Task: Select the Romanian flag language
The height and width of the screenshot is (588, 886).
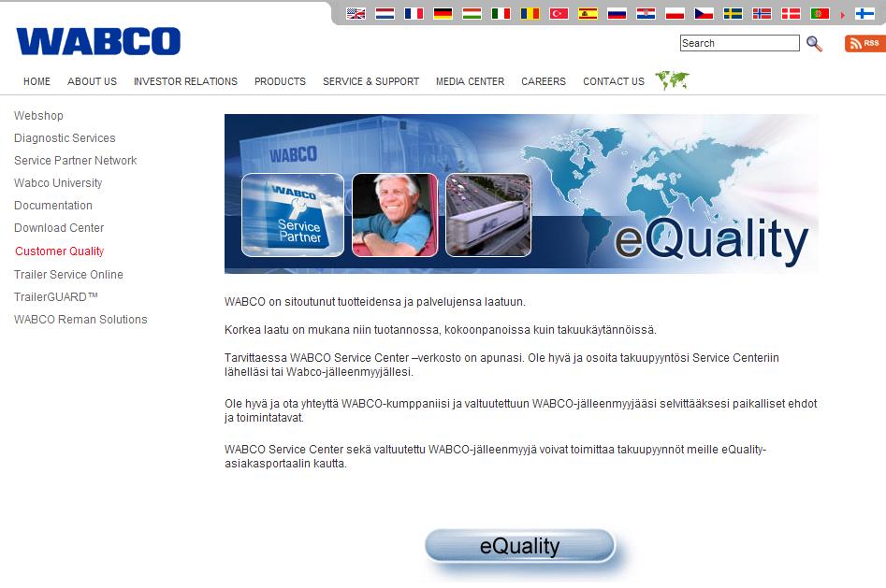Action: coord(530,14)
